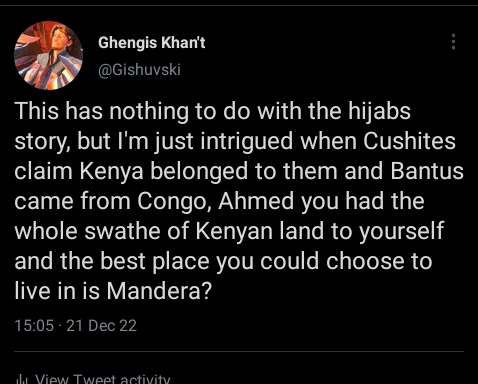Open the Ghengis Khan't profile picture
The width and height of the screenshot is (478, 384).
tap(49, 55)
